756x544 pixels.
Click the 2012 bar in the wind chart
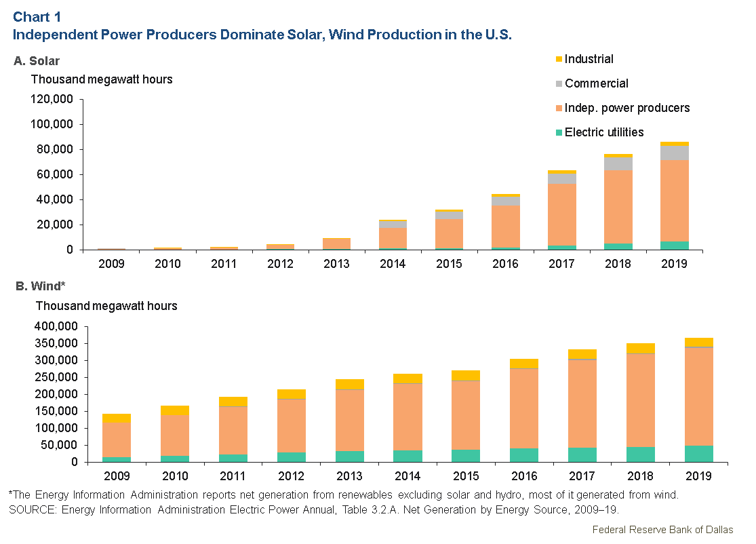coord(292,426)
